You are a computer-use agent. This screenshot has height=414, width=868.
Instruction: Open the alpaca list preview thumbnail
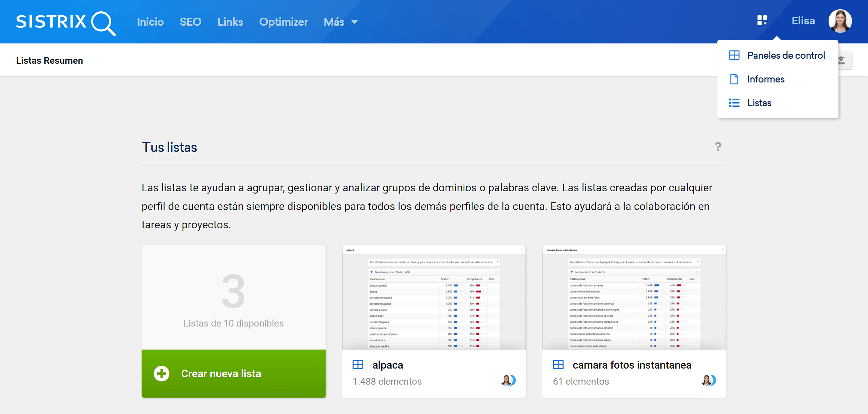434,297
